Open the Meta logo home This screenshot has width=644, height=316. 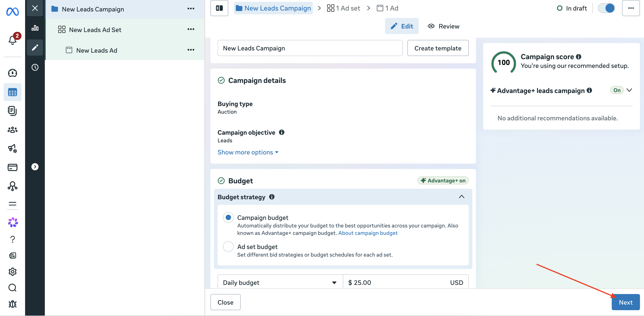pos(13,11)
